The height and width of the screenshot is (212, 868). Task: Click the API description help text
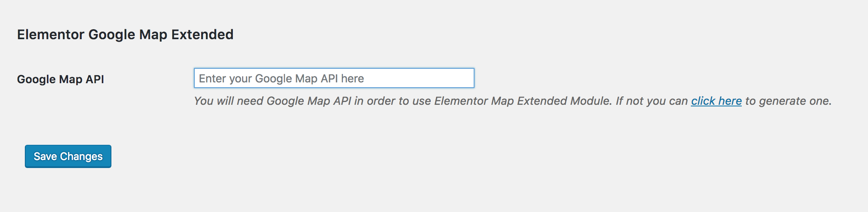pos(401,101)
